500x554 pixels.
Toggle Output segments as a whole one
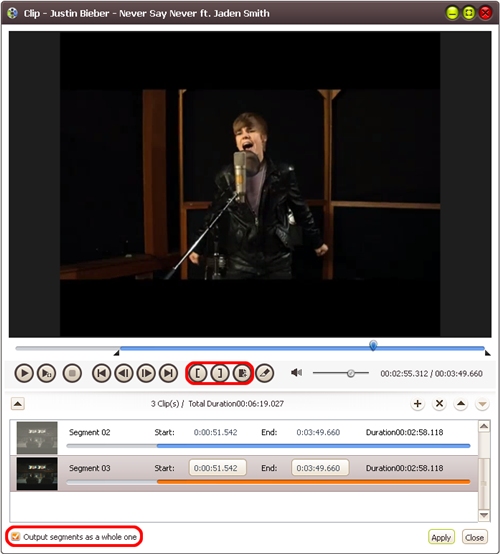15,537
